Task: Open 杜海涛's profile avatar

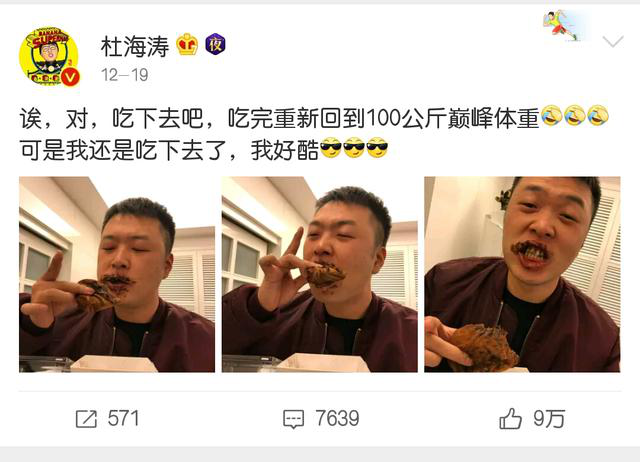Action: 49,57
